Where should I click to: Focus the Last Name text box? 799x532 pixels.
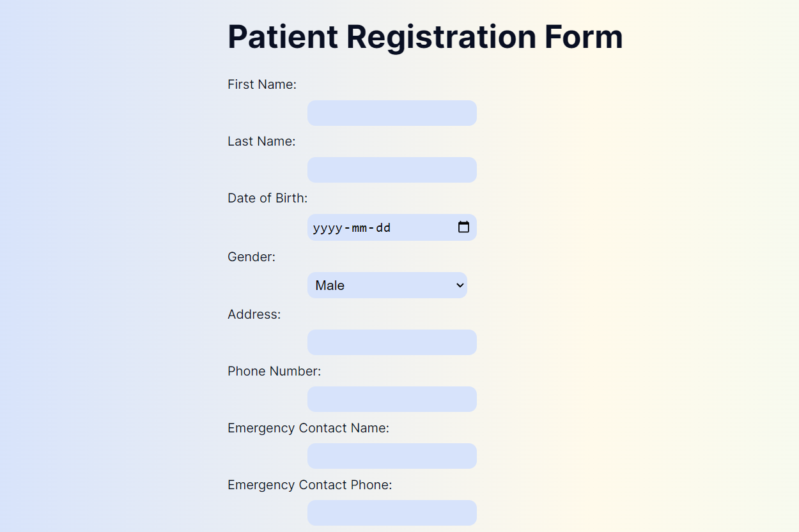(392, 170)
